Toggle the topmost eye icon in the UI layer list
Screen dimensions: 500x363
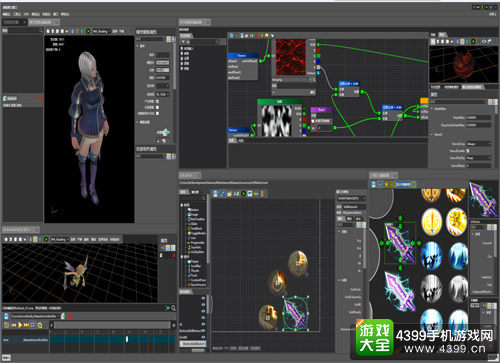(x=203, y=298)
